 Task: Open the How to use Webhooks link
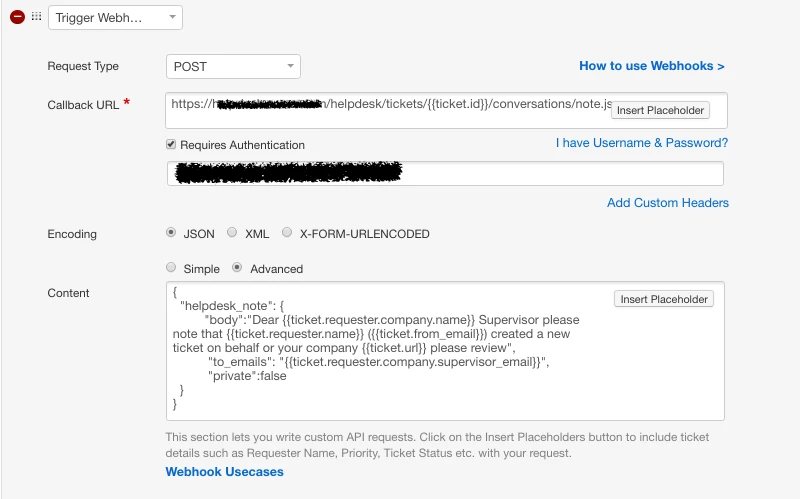point(652,66)
